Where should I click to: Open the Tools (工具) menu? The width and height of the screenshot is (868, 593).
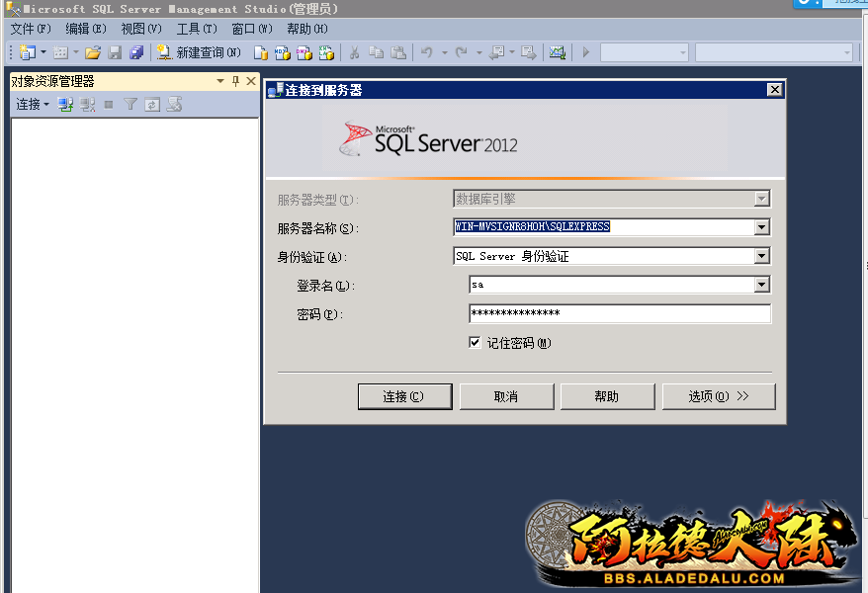pos(196,29)
